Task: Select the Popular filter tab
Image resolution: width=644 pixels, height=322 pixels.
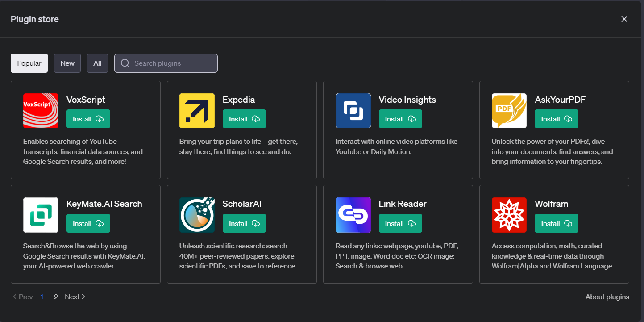Action: (29, 63)
